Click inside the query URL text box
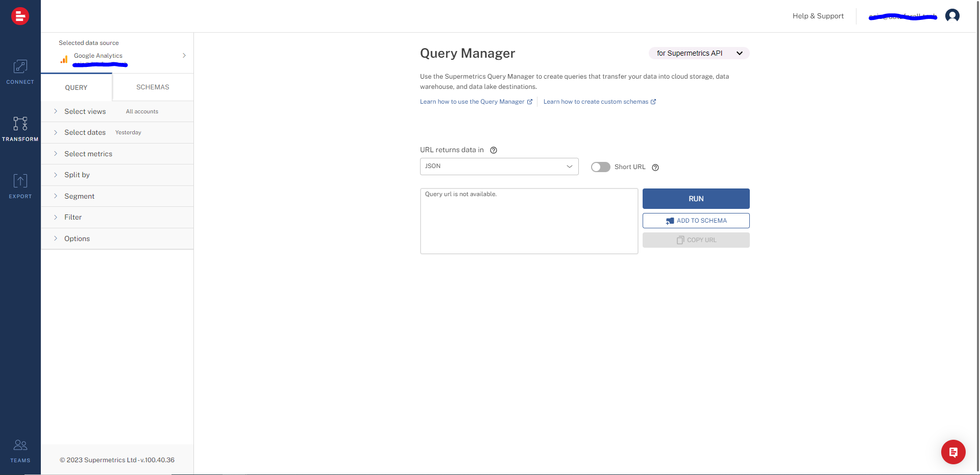The width and height of the screenshot is (980, 475). (528, 221)
